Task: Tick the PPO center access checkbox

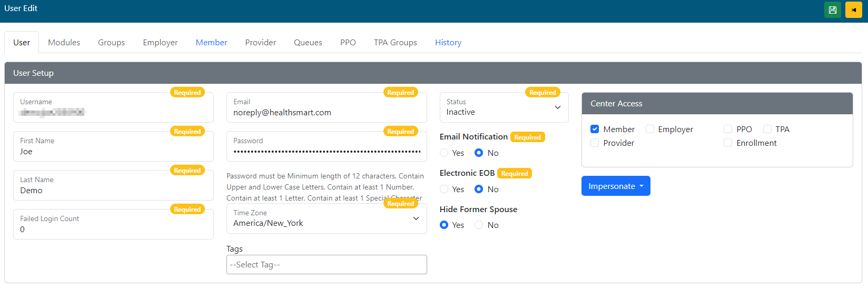Action: point(728,129)
